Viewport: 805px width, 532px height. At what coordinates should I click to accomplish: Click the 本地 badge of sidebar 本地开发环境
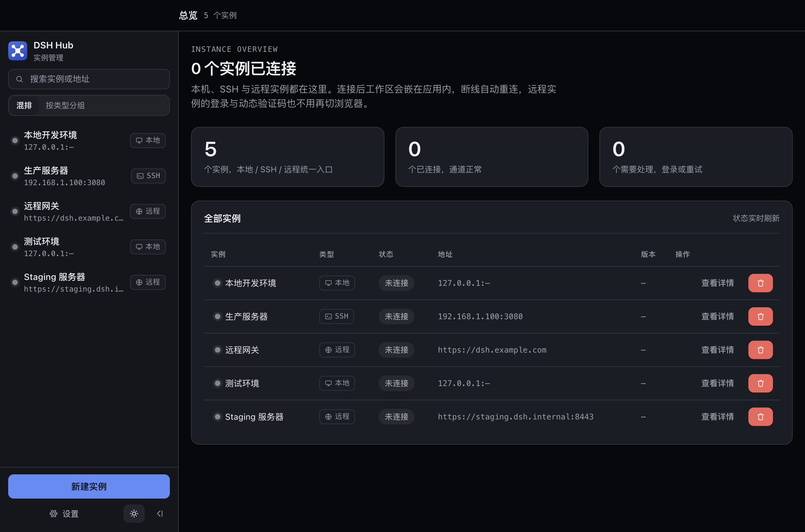point(148,141)
